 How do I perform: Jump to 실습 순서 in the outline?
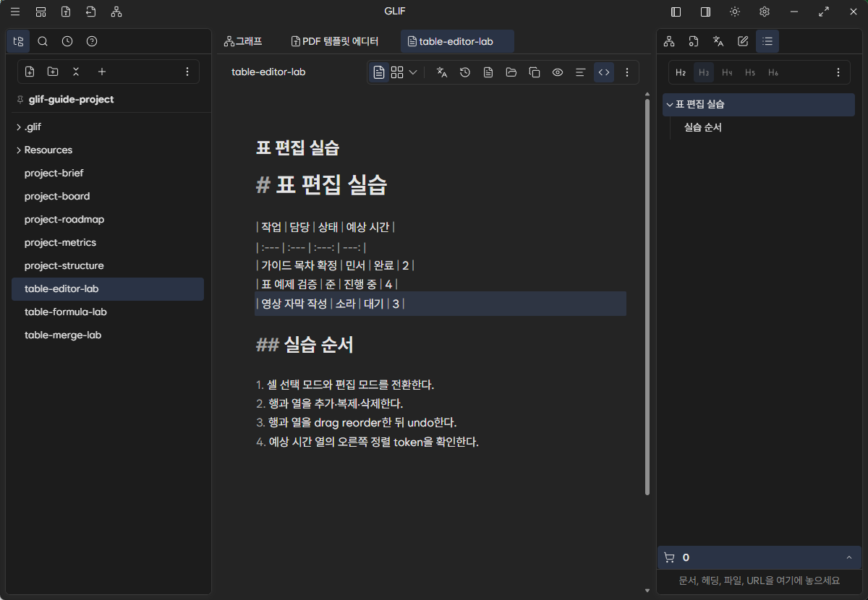703,127
